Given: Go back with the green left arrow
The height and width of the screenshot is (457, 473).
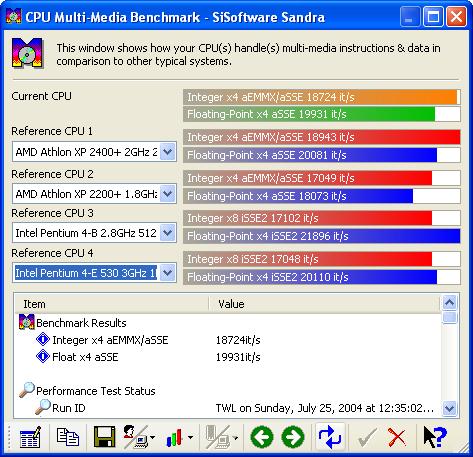Looking at the screenshot, I should click(262, 437).
